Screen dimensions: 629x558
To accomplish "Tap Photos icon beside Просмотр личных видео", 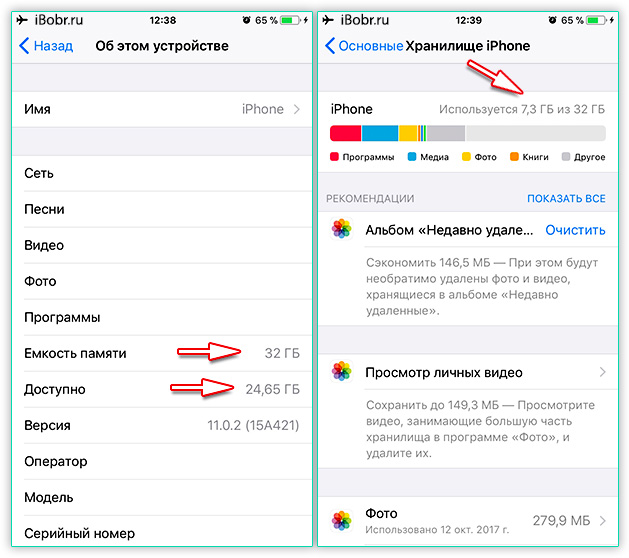I will click(341, 371).
